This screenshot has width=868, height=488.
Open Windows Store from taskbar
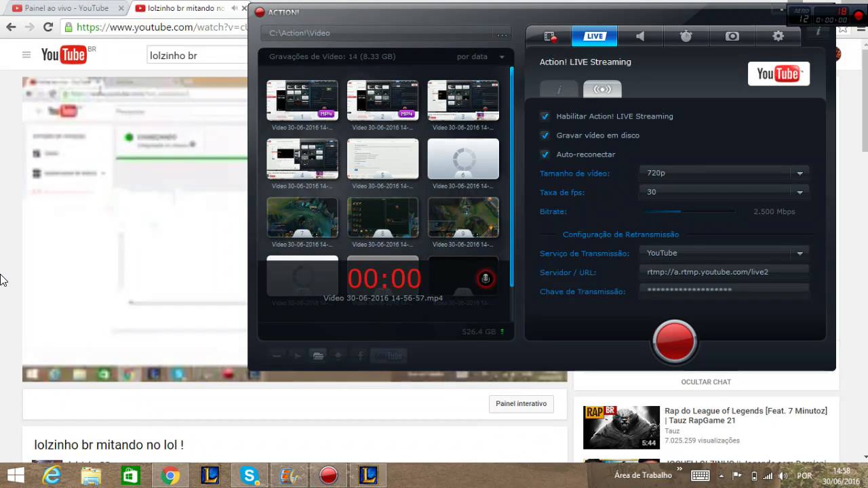click(x=130, y=476)
